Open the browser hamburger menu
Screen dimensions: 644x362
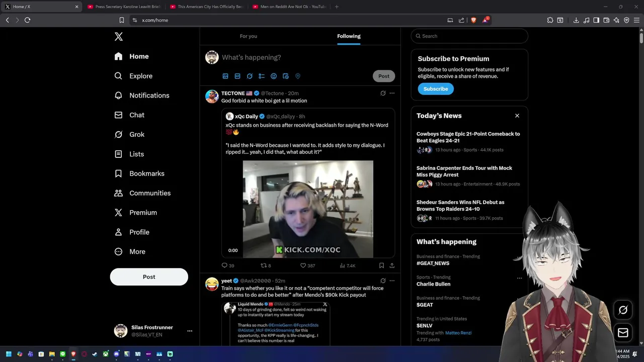636,20
